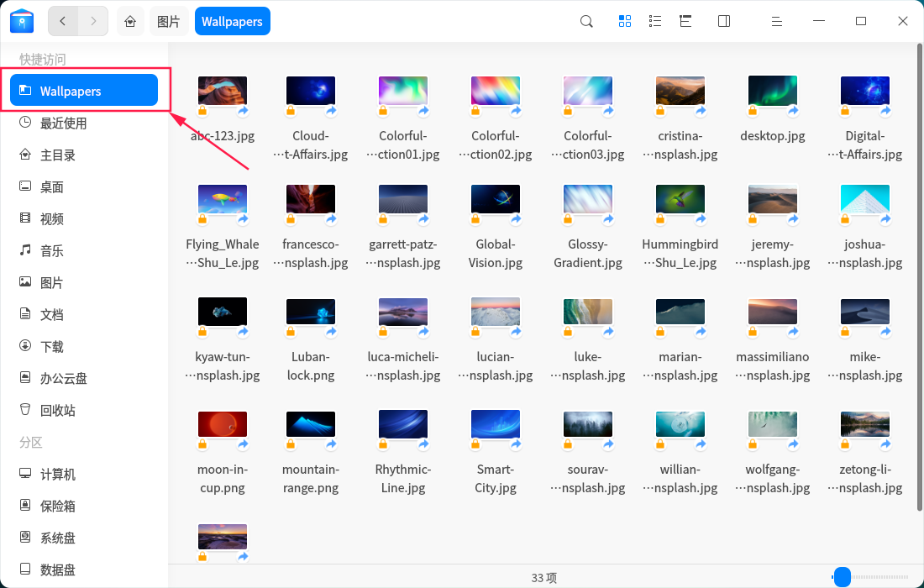
Task: Open 数据盘 in sidebar
Action: click(x=84, y=570)
